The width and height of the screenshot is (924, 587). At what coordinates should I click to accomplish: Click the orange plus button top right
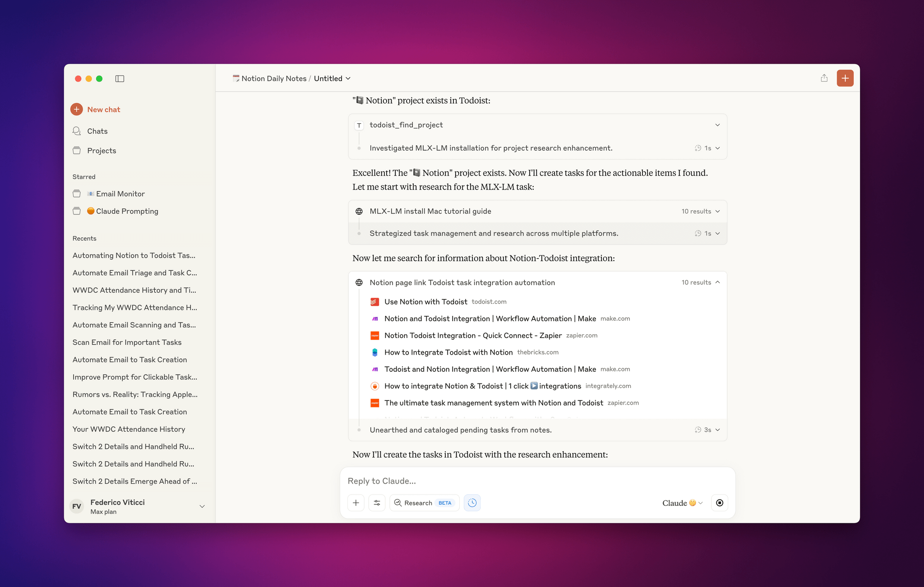click(845, 78)
